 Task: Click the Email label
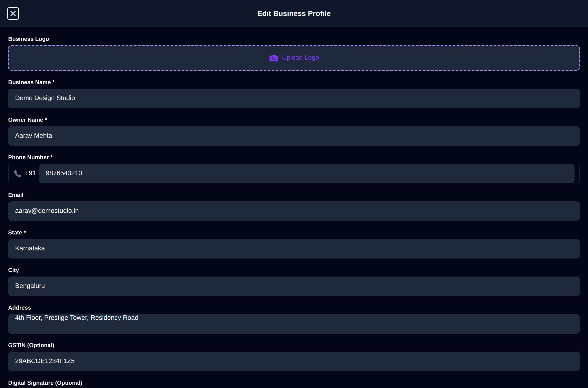point(16,195)
